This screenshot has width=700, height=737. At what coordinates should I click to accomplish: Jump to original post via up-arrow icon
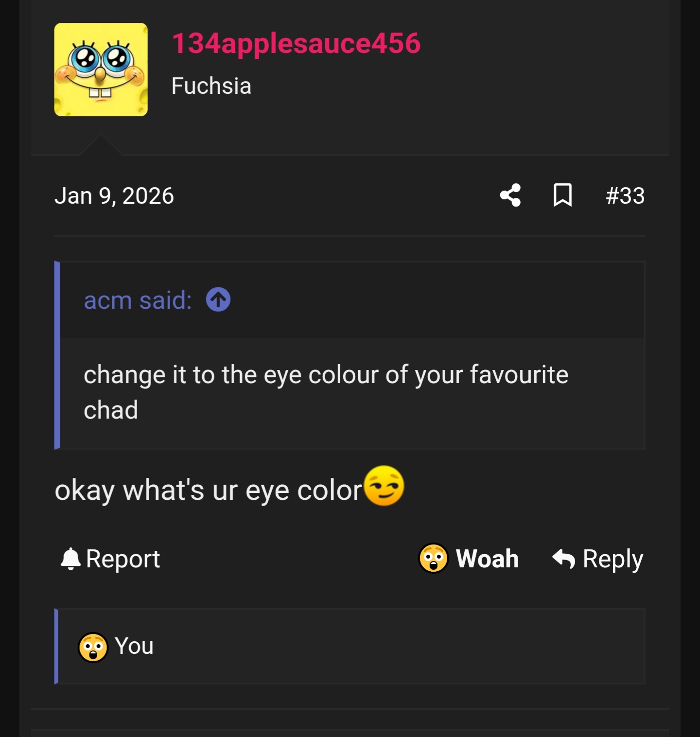click(x=218, y=299)
